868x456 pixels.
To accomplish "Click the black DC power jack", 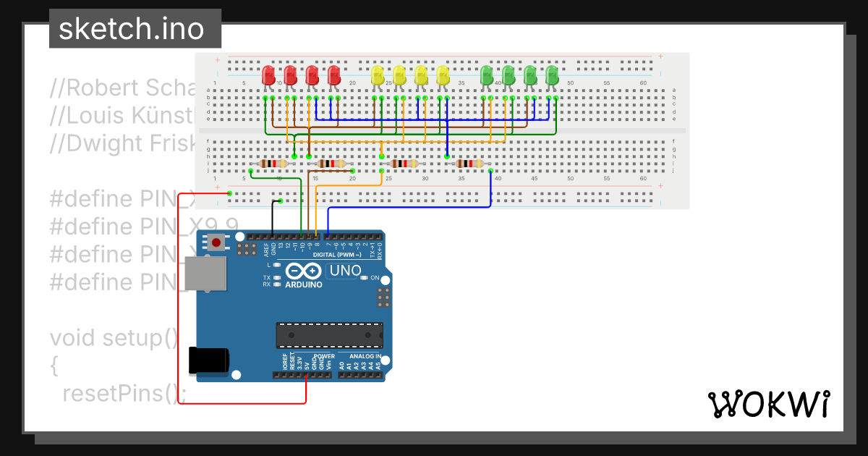I will coord(208,361).
